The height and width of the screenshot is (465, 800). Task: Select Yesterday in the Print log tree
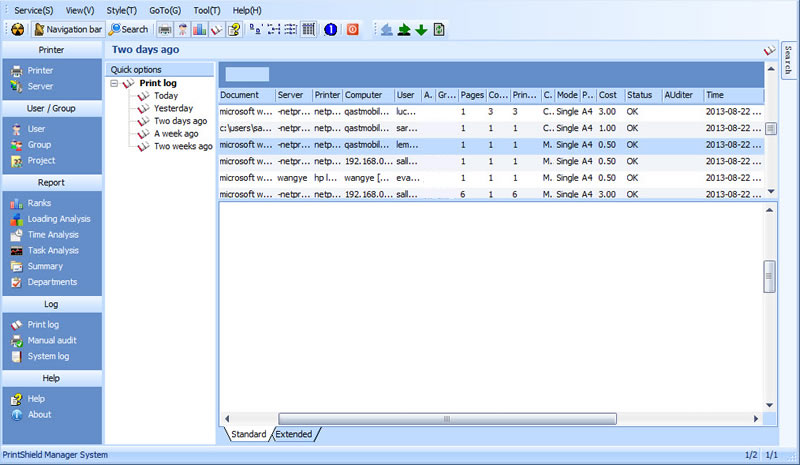tap(173, 108)
